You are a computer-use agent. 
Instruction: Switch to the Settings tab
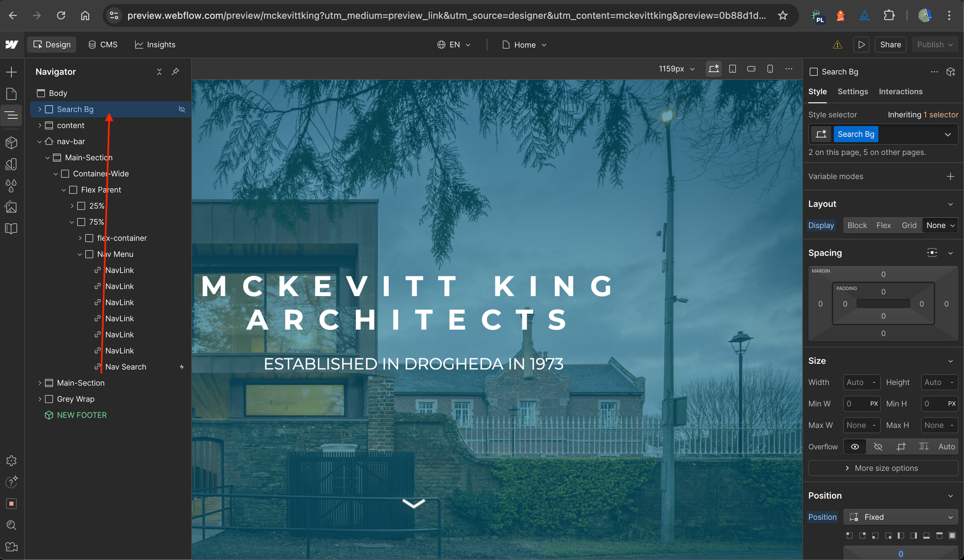click(x=853, y=91)
